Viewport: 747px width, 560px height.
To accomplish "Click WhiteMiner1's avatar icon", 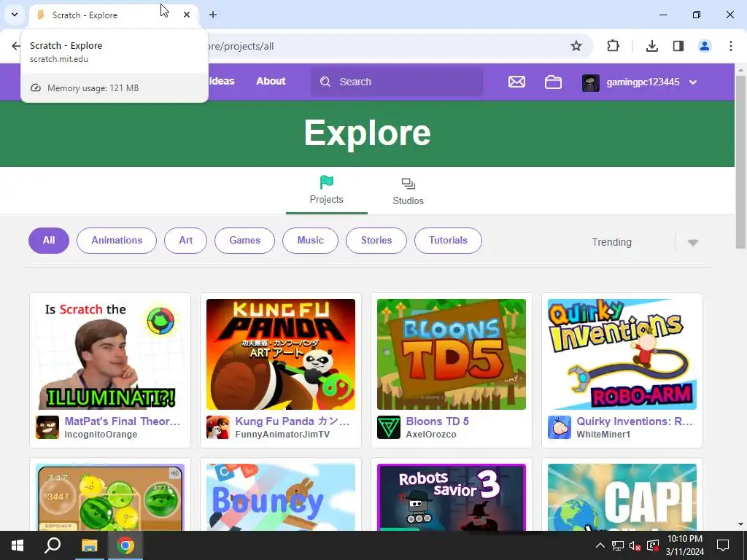I will tap(560, 427).
